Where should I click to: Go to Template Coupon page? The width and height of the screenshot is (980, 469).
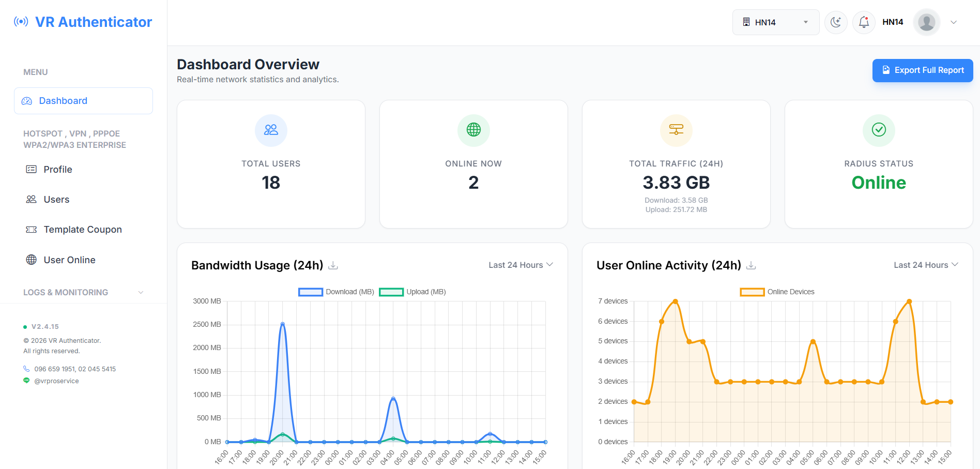click(83, 230)
